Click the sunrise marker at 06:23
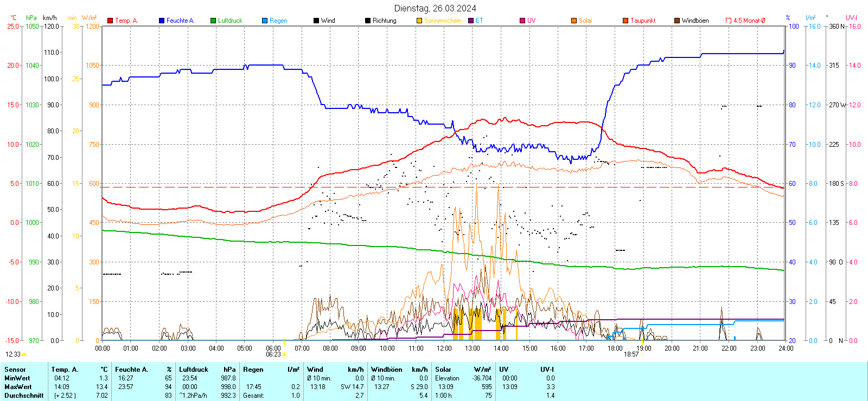 pyautogui.click(x=284, y=354)
